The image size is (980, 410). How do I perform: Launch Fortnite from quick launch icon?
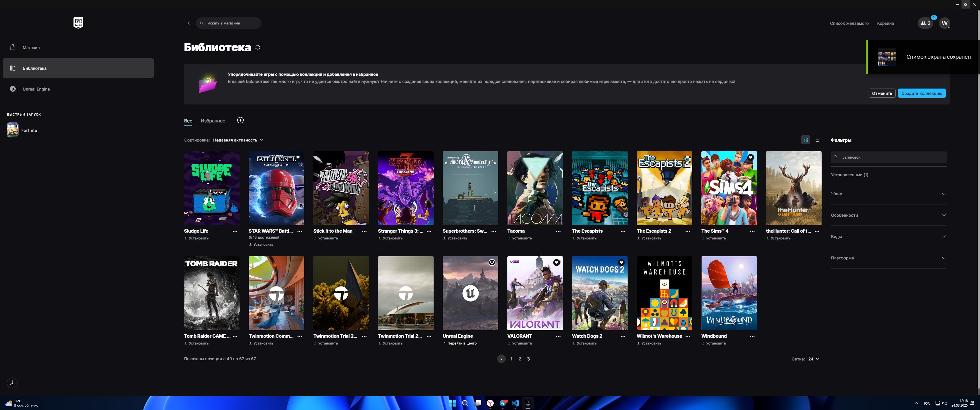tap(13, 130)
